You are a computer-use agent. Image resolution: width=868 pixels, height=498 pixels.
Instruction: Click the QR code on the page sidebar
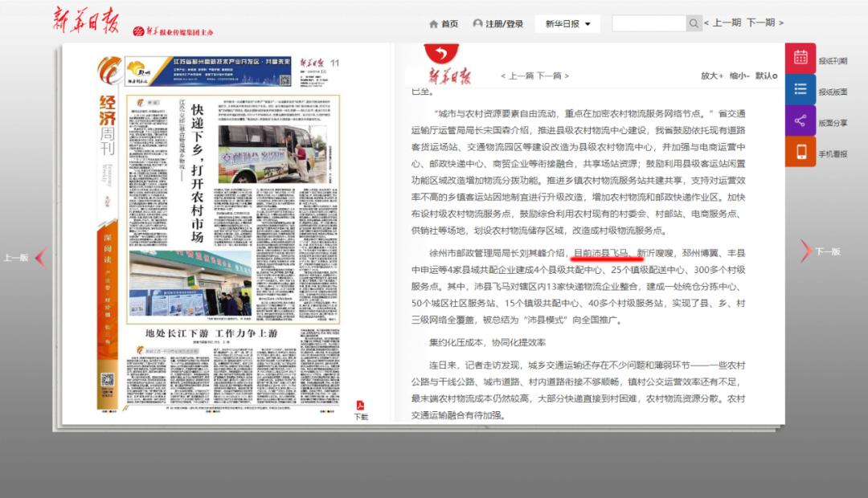pyautogui.click(x=108, y=380)
